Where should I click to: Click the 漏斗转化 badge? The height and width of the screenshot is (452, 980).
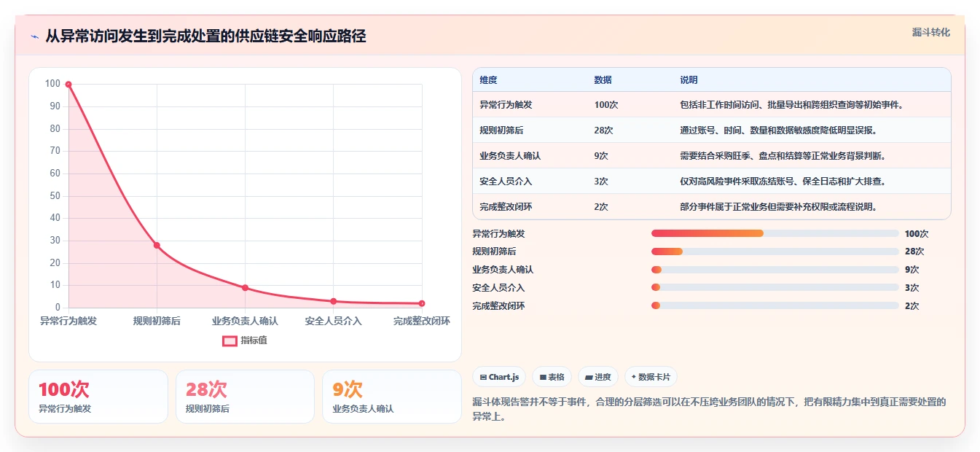[931, 32]
